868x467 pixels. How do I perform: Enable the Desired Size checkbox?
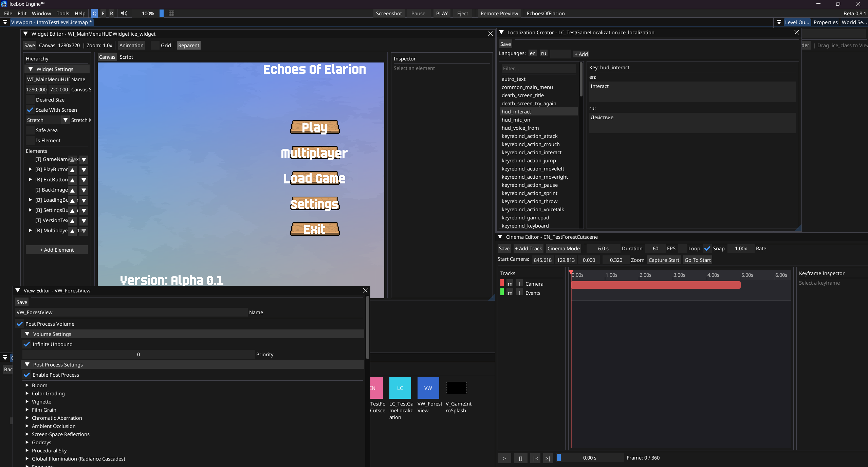click(30, 100)
